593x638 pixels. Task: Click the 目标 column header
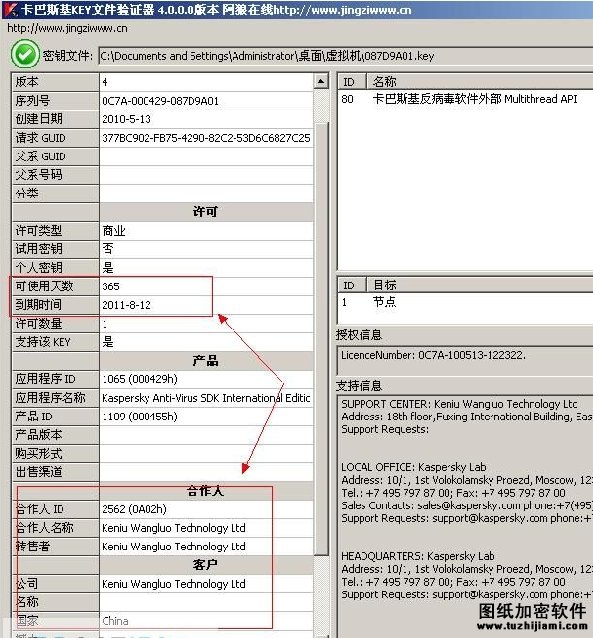tap(479, 285)
